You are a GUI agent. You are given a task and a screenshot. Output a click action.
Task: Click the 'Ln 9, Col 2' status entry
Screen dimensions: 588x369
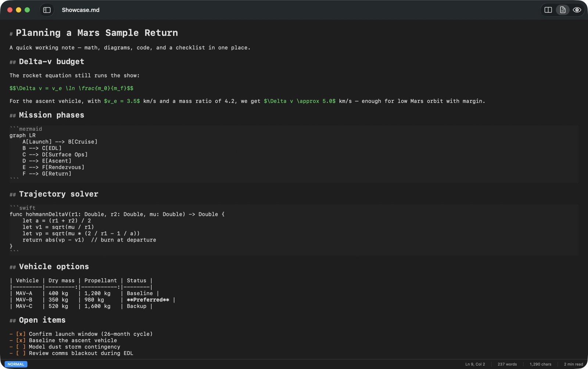(475, 364)
